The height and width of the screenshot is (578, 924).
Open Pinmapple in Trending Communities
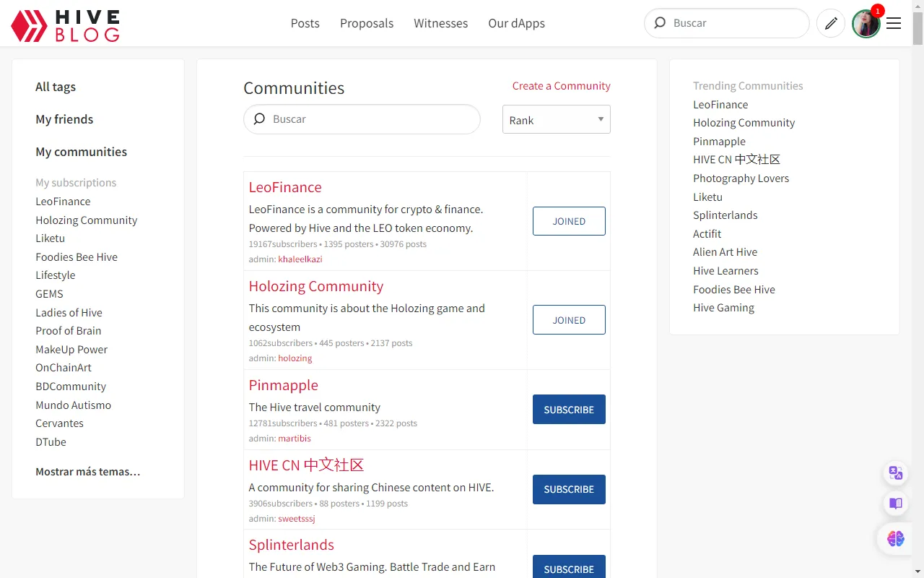pos(720,142)
